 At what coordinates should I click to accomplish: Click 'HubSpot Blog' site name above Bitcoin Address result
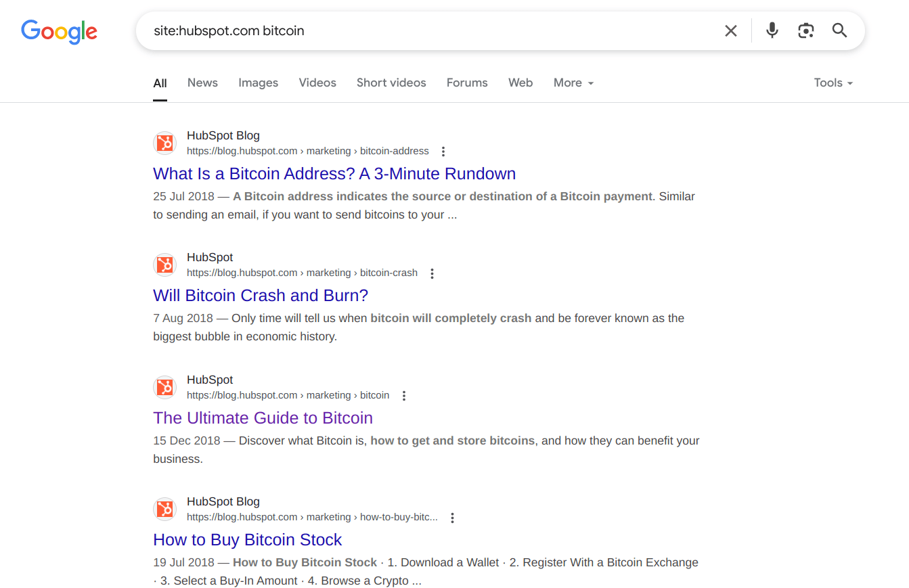pyautogui.click(x=223, y=135)
